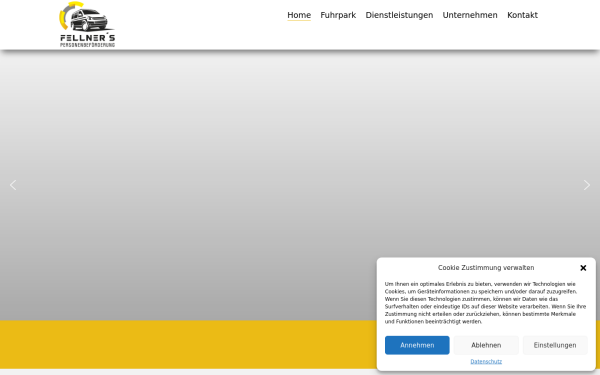Click the Fellner's Personenbeförderung logo
The width and height of the screenshot is (600, 375).
click(87, 24)
